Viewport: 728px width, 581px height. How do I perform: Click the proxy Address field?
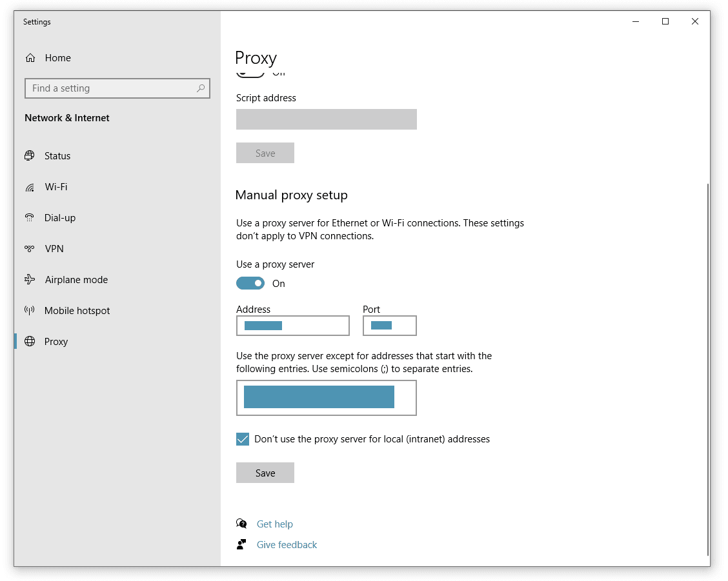pos(293,326)
